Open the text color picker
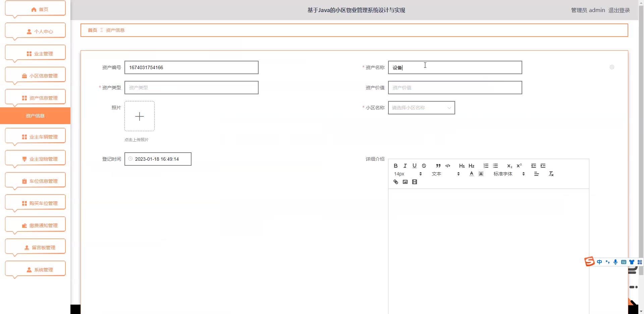The image size is (644, 314). click(472, 174)
